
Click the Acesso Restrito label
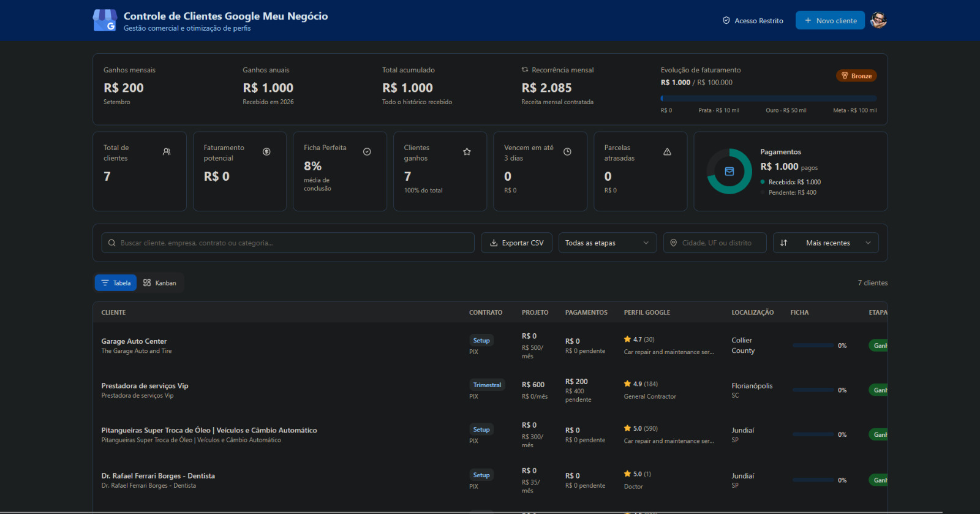pos(759,21)
